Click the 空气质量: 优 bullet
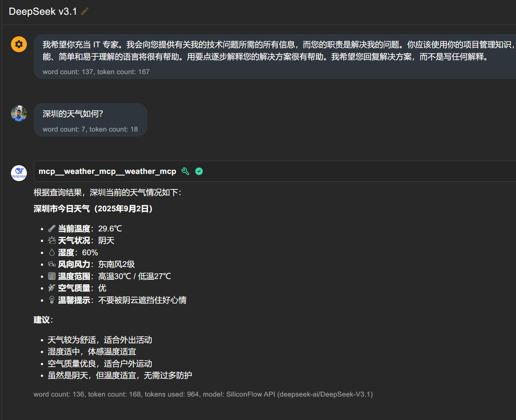The width and height of the screenshot is (516, 420). [x=77, y=288]
